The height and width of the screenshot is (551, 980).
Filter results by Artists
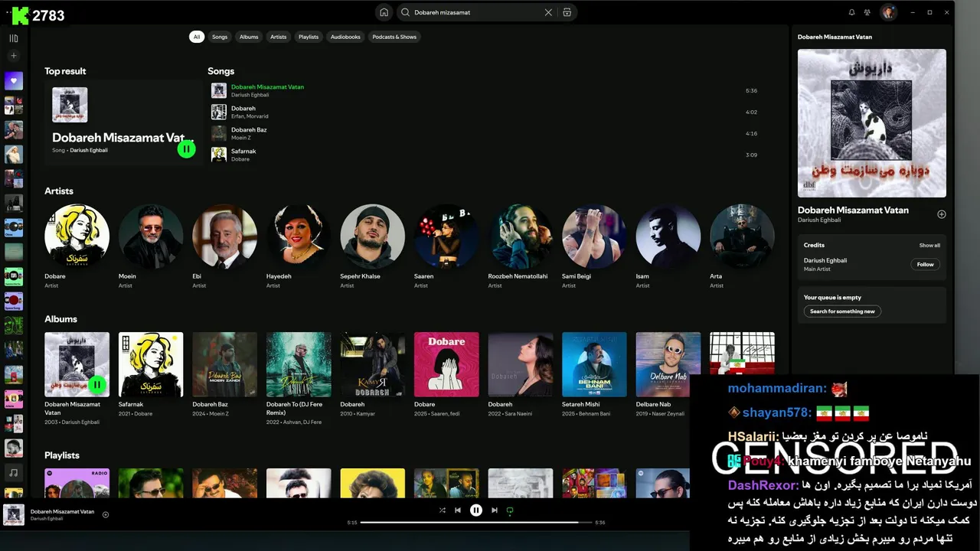click(x=279, y=37)
